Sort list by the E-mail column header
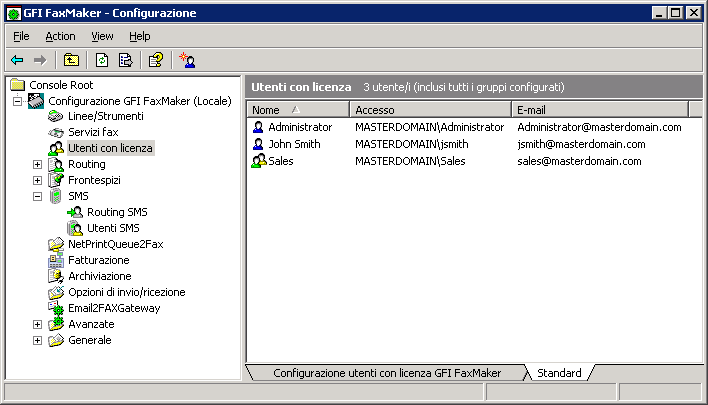Image resolution: width=708 pixels, height=405 pixels. point(600,110)
